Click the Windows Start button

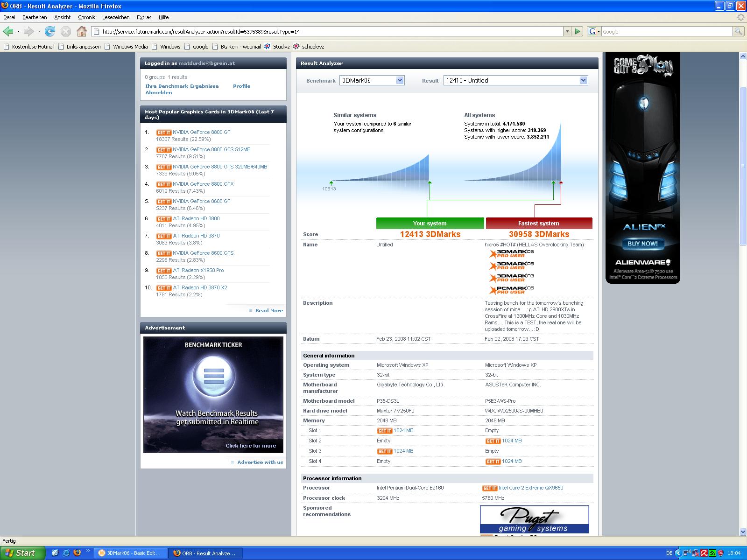22,553
